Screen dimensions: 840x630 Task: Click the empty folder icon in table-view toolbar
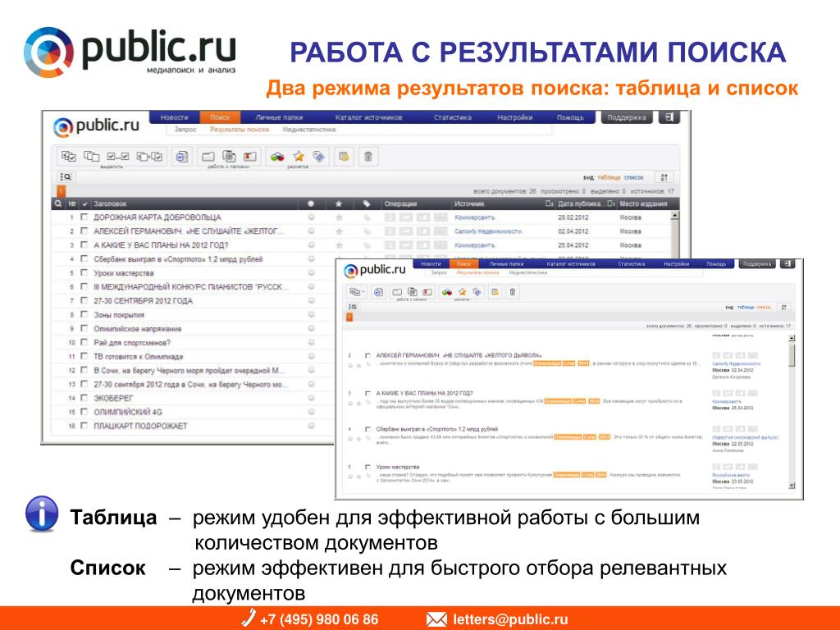click(x=208, y=157)
